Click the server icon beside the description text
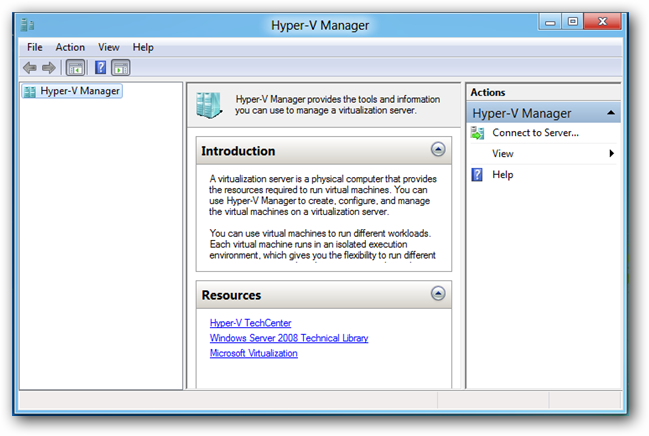Screen dimensions: 649x436 (x=209, y=105)
